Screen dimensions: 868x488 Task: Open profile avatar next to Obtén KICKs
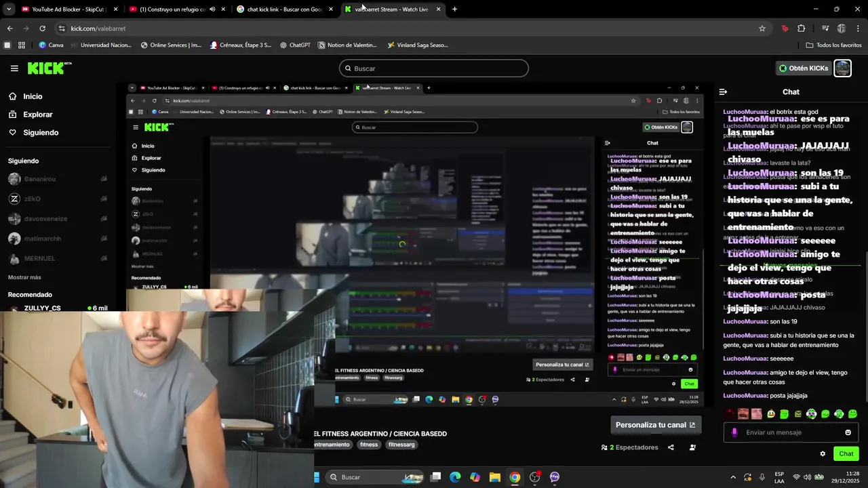[842, 68]
